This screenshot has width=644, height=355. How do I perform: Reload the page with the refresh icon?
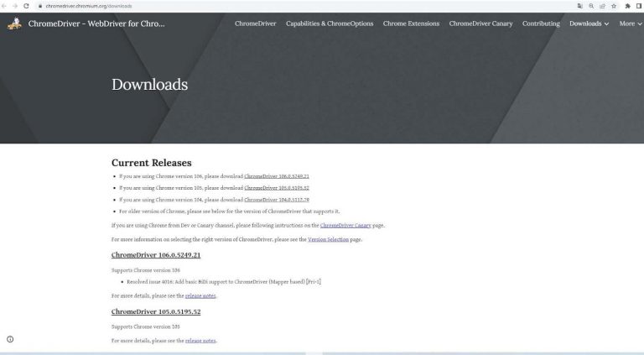(x=27, y=6)
